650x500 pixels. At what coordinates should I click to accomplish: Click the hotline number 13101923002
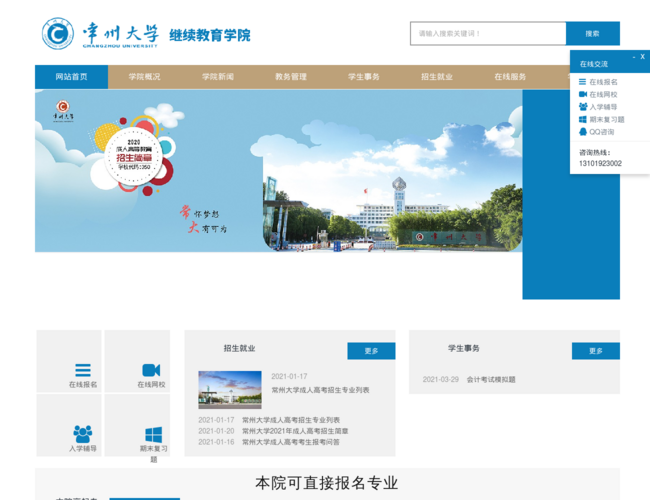coord(600,163)
